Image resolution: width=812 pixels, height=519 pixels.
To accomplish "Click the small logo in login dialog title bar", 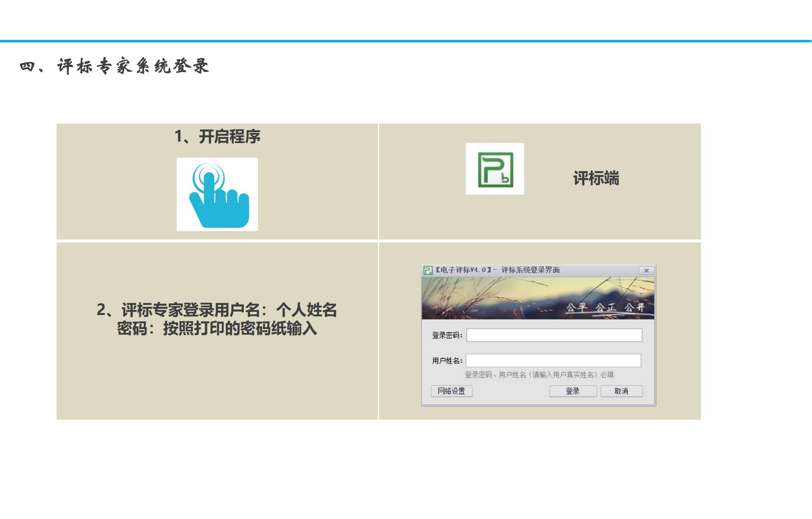I will click(x=428, y=270).
